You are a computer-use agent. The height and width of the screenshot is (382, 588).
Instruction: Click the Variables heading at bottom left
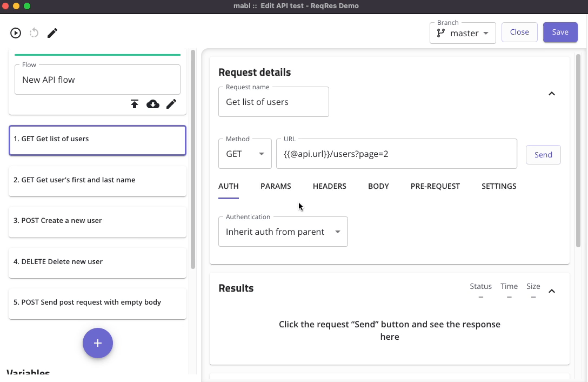pyautogui.click(x=28, y=372)
